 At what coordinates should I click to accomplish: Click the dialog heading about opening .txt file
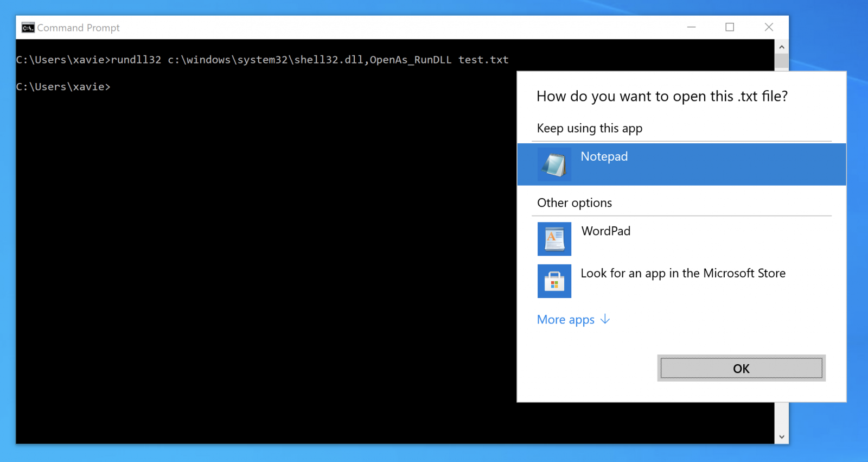[662, 97]
